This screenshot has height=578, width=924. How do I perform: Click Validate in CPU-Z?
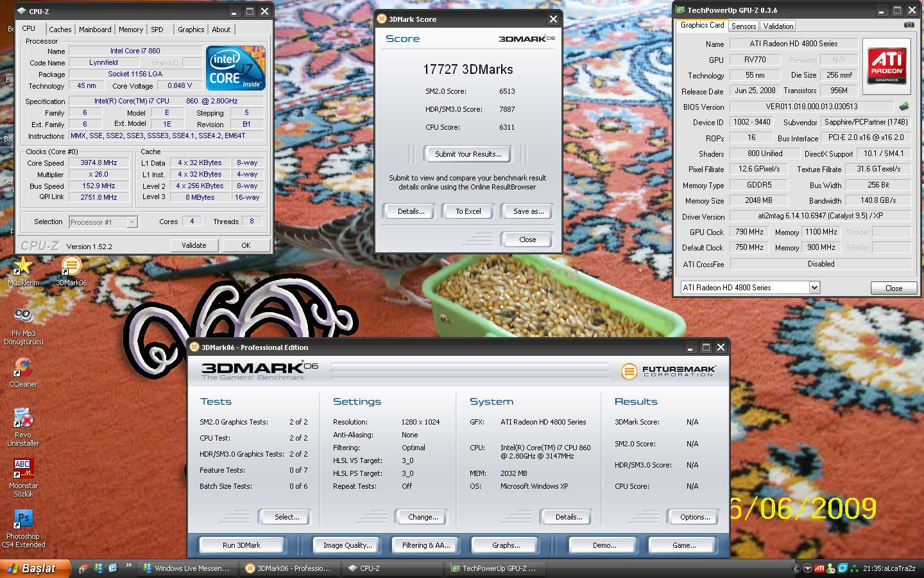[194, 245]
